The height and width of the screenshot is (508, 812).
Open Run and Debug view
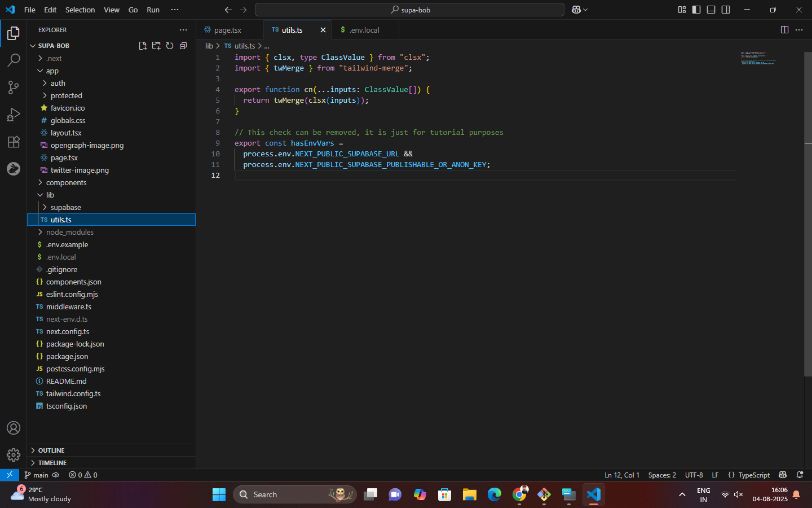(14, 115)
